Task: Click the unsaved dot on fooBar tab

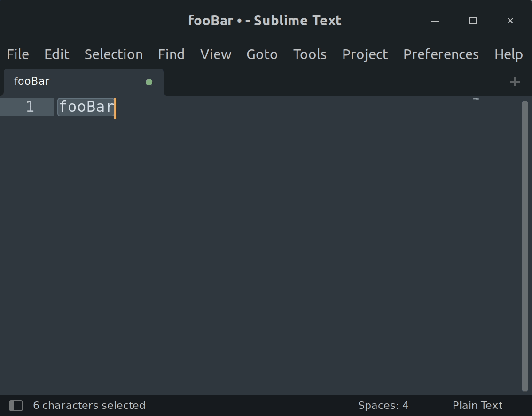Action: click(x=149, y=82)
